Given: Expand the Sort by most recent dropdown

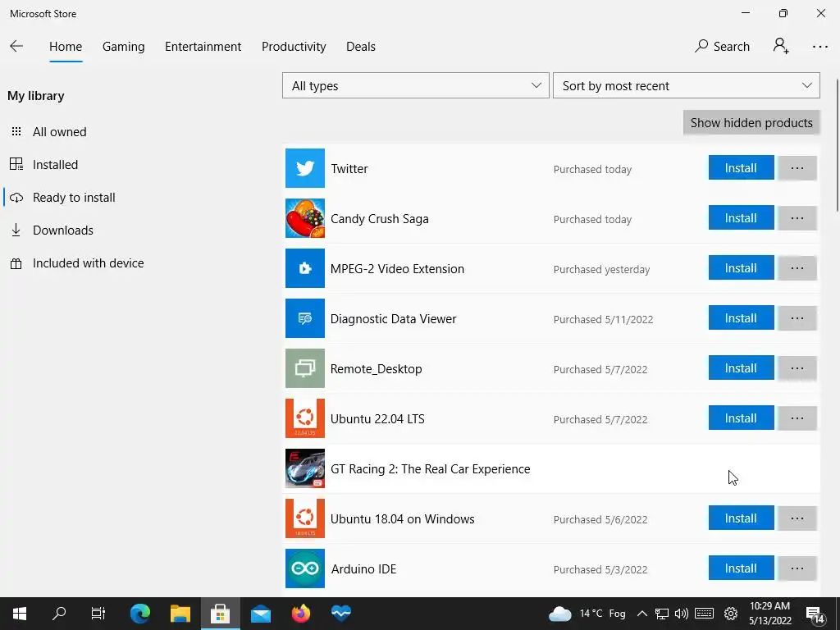Looking at the screenshot, I should [x=687, y=85].
